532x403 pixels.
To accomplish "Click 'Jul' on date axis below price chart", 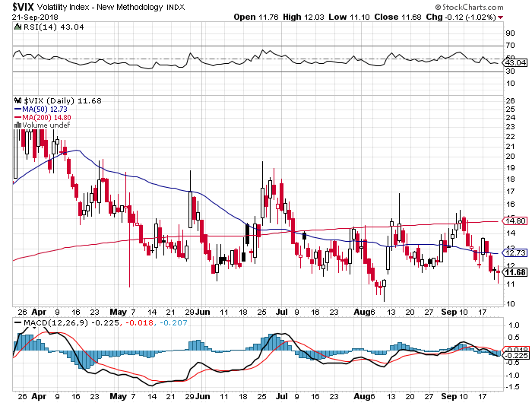I will (282, 312).
